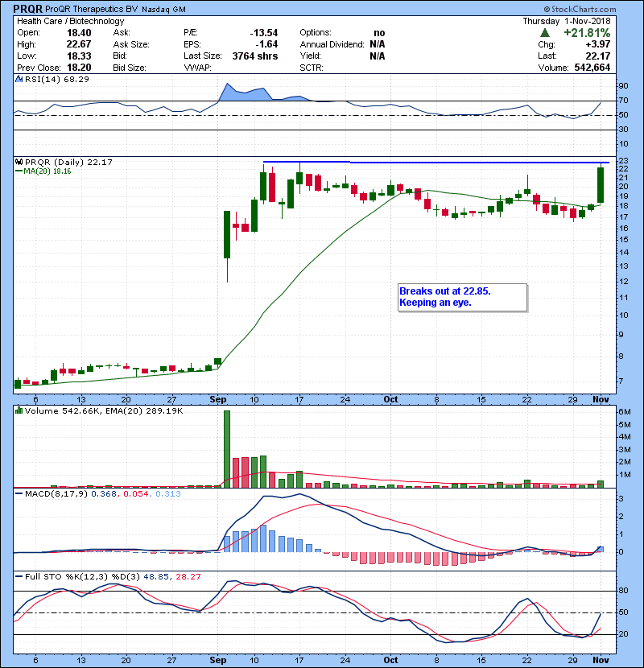This screenshot has height=668, width=644.
Task: Click the green up-arrow change indicator
Action: point(545,33)
